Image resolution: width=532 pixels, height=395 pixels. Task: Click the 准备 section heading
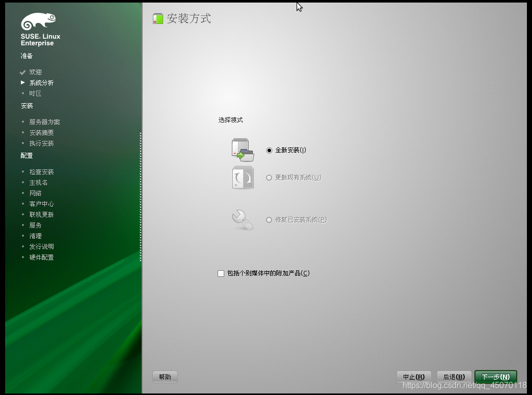coord(27,56)
